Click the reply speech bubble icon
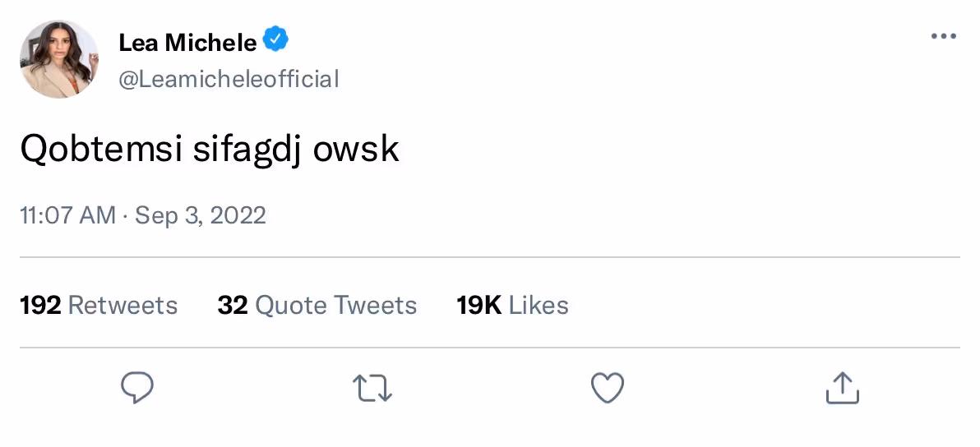 pyautogui.click(x=137, y=388)
